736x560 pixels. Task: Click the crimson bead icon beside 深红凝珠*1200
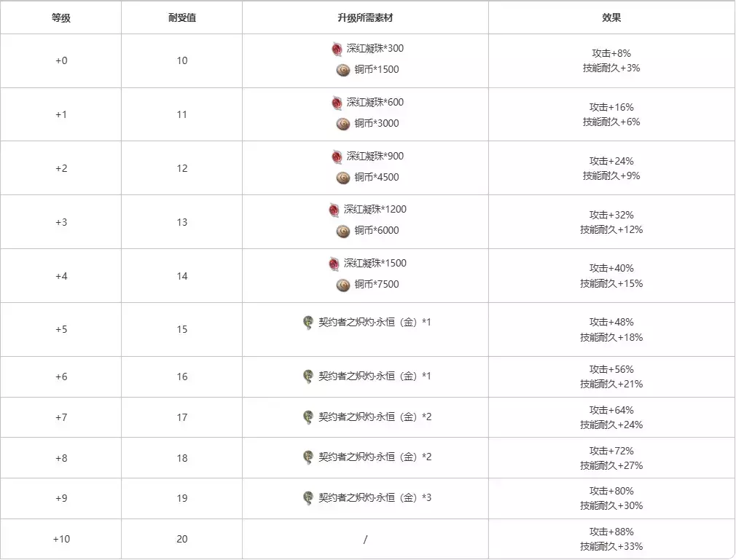tap(334, 210)
